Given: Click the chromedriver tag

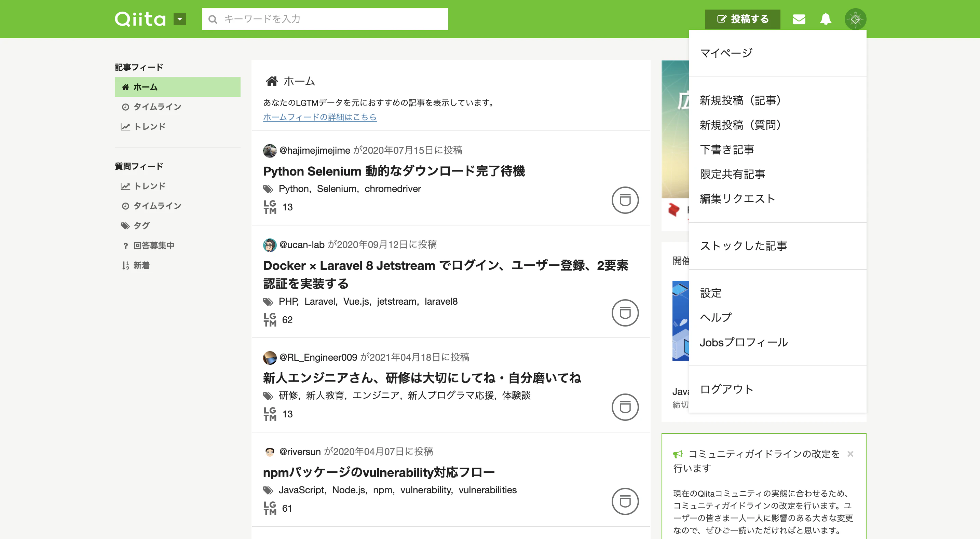Looking at the screenshot, I should pos(393,189).
